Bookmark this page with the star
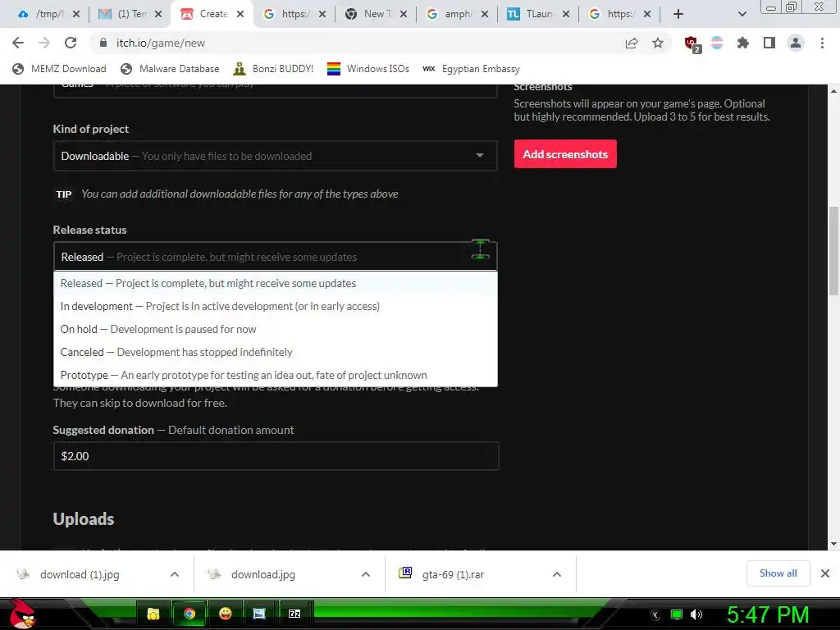The height and width of the screenshot is (630, 840). pyautogui.click(x=658, y=43)
